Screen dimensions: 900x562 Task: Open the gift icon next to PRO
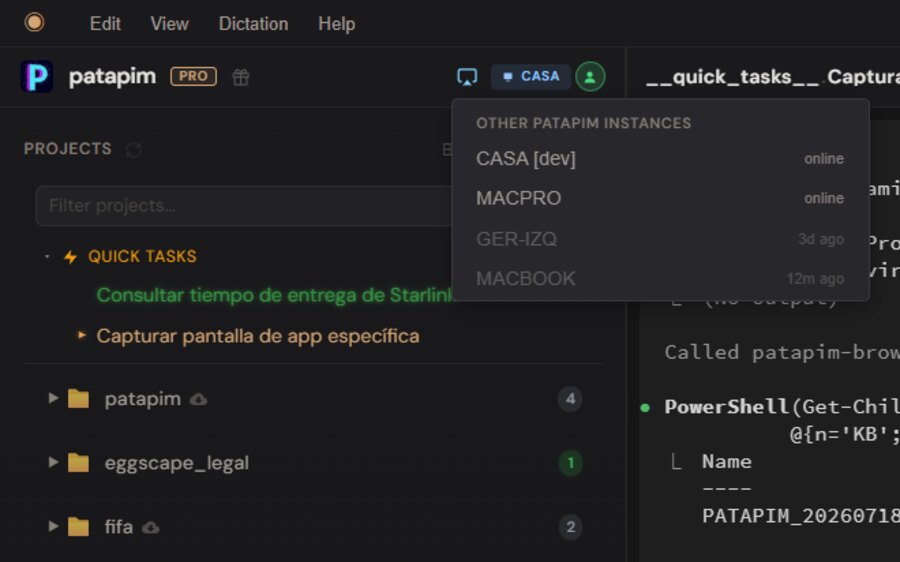[240, 77]
